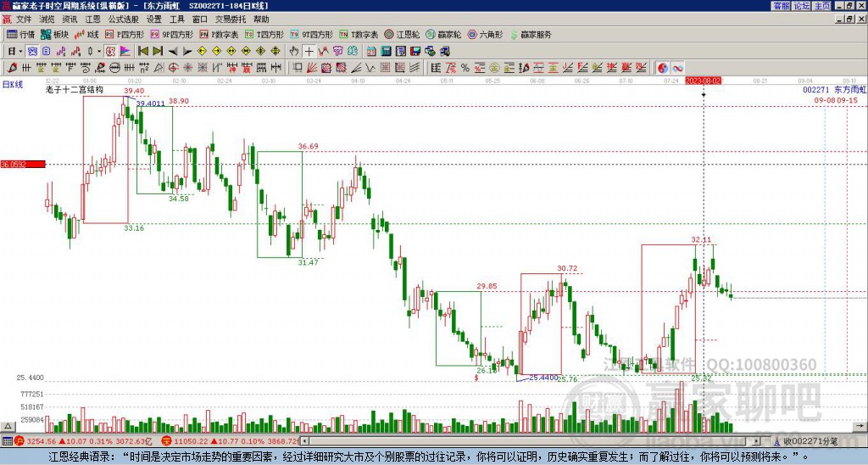The image size is (868, 465).
Task: Toggle the crosshair cursor tool
Action: [x=309, y=51]
